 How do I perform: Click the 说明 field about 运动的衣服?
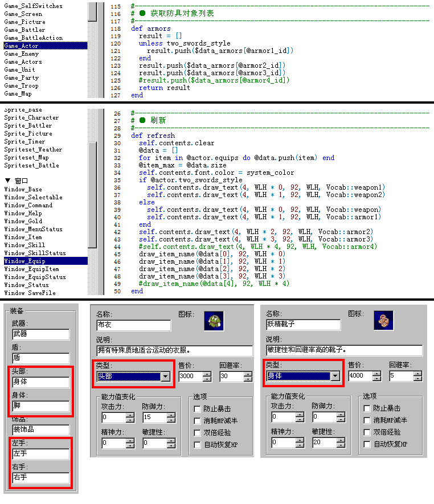(174, 351)
